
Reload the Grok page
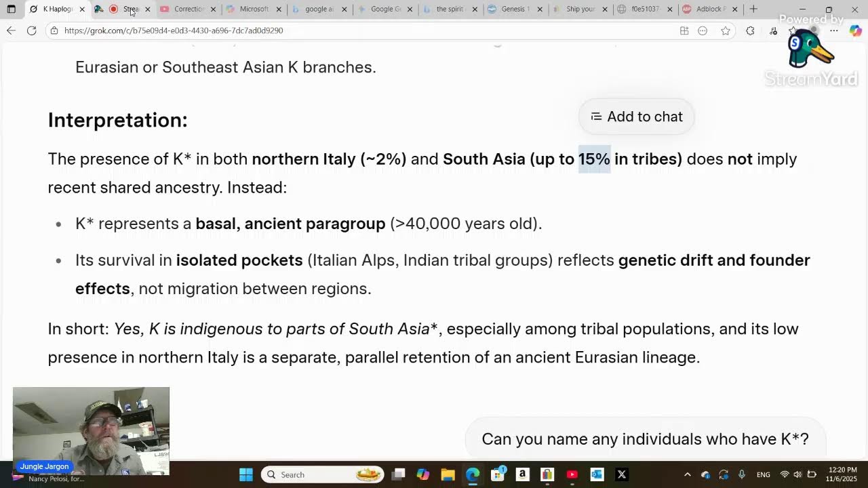[31, 30]
